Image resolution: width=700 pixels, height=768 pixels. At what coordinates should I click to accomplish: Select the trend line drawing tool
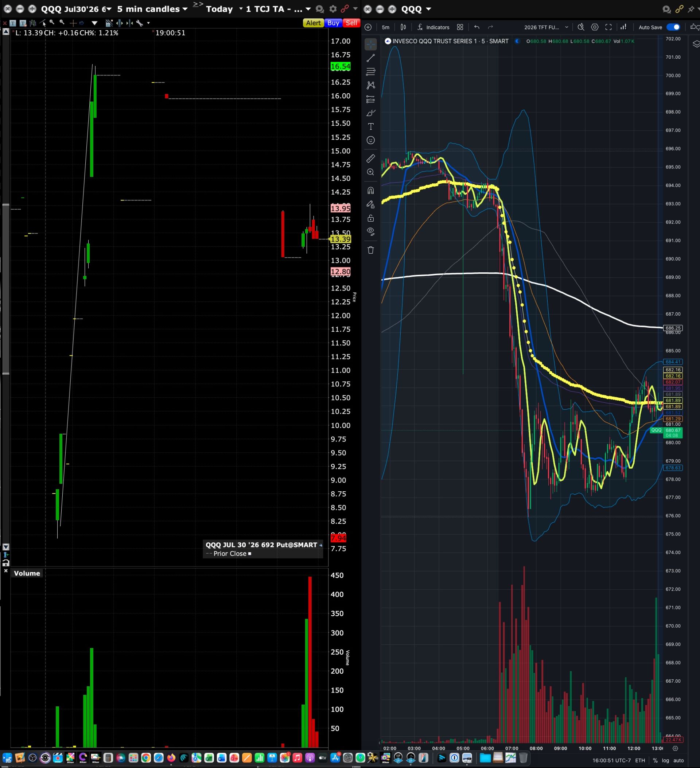pos(370,58)
